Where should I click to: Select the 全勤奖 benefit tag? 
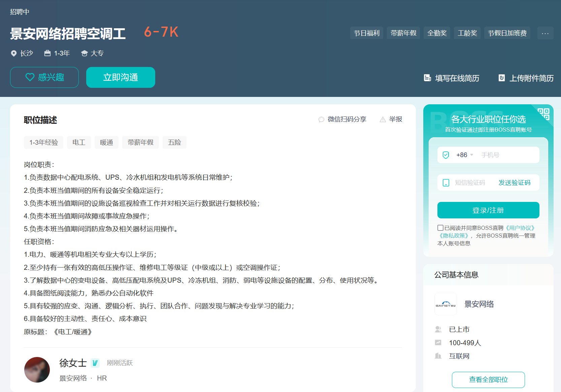coord(437,33)
